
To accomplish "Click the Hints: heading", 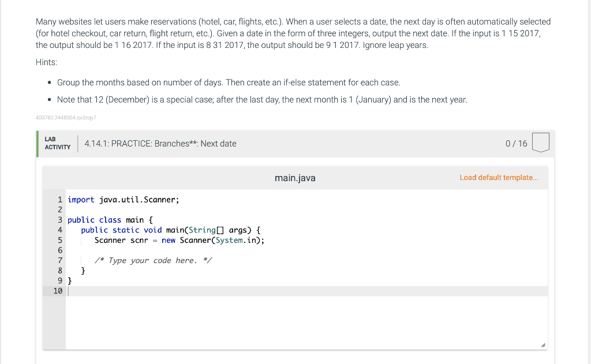I will (46, 62).
